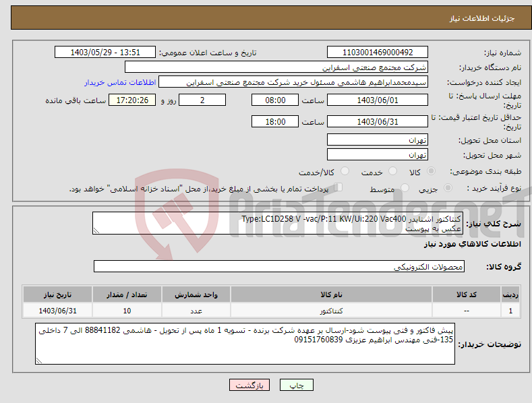Viewport: 532px width, 403px height.
Task: Click the جزئیات اطلاعات نیاز page title
Action: (482, 18)
